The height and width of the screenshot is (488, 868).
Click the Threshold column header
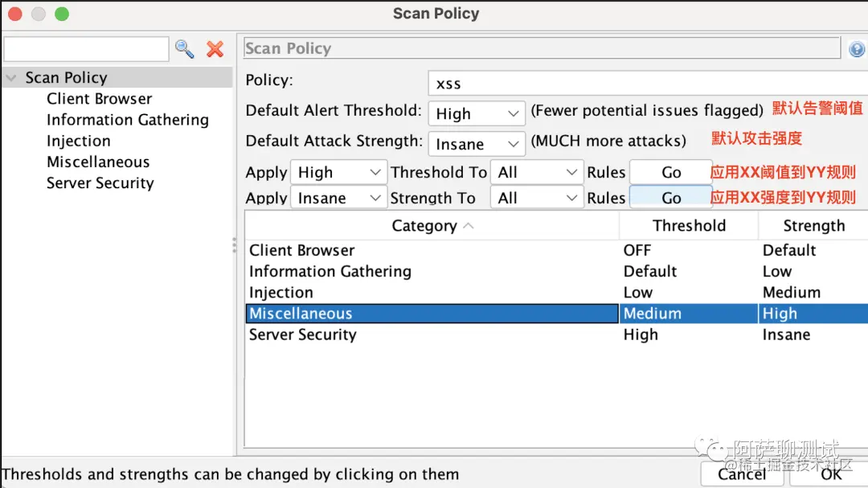coord(689,225)
